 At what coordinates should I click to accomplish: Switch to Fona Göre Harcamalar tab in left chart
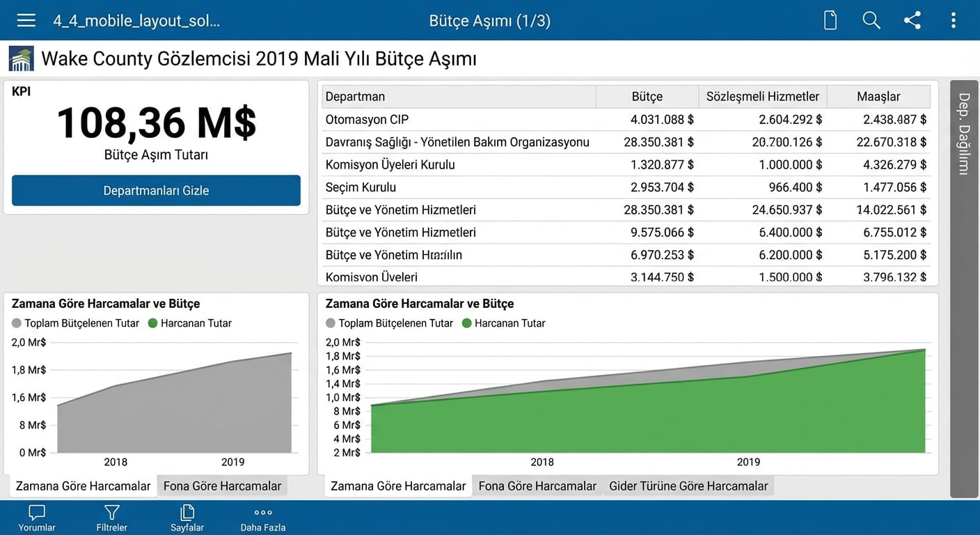[222, 486]
